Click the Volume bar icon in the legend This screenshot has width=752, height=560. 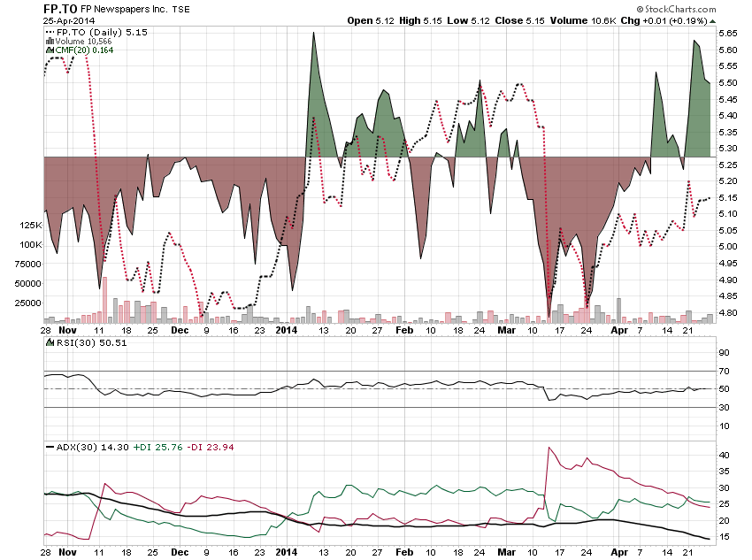click(50, 42)
